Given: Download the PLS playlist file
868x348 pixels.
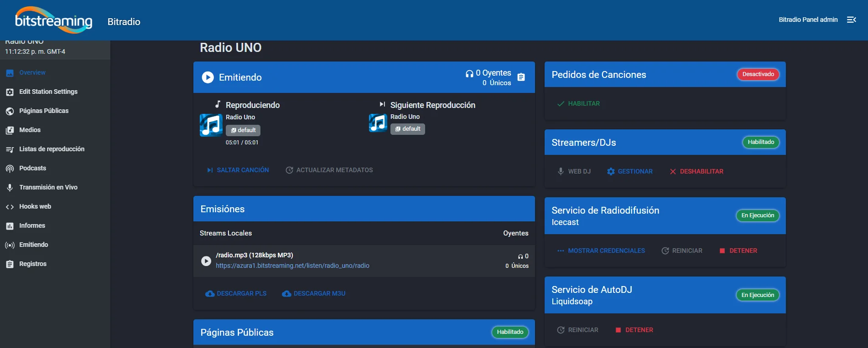Looking at the screenshot, I should 236,293.
